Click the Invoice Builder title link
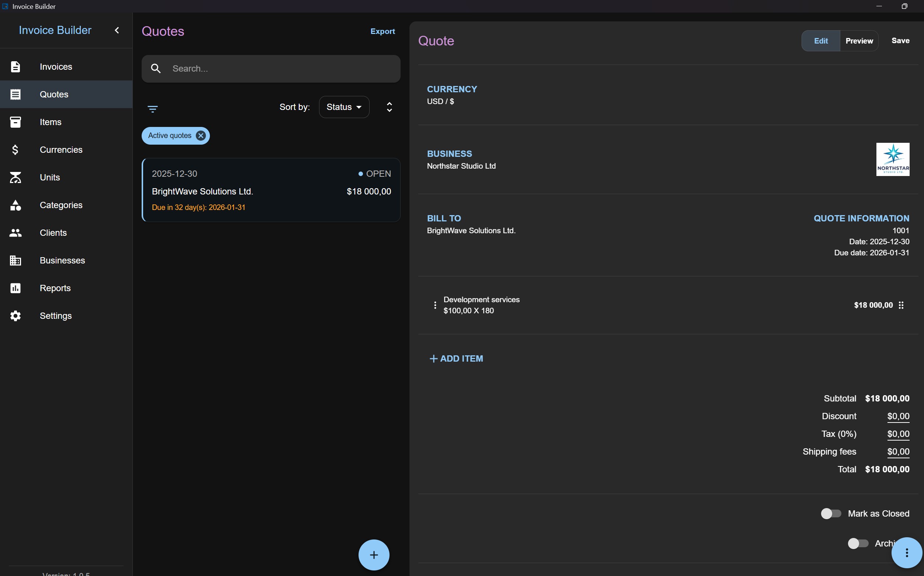 tap(55, 30)
